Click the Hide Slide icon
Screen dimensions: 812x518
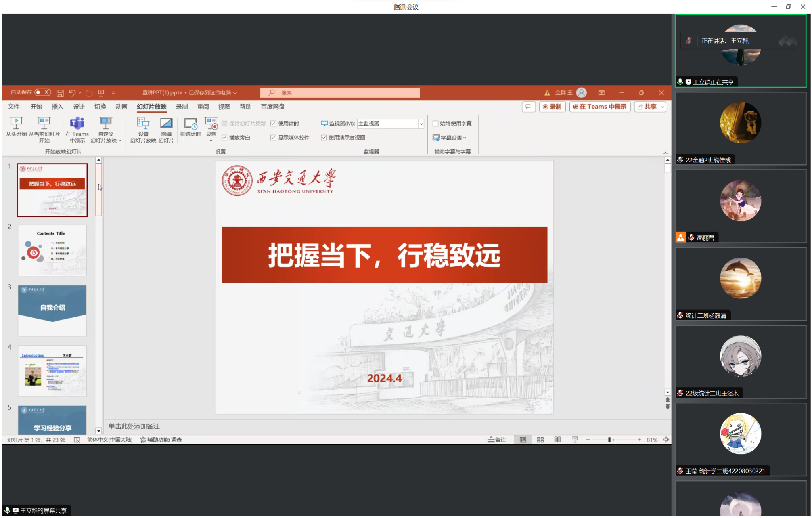click(166, 123)
